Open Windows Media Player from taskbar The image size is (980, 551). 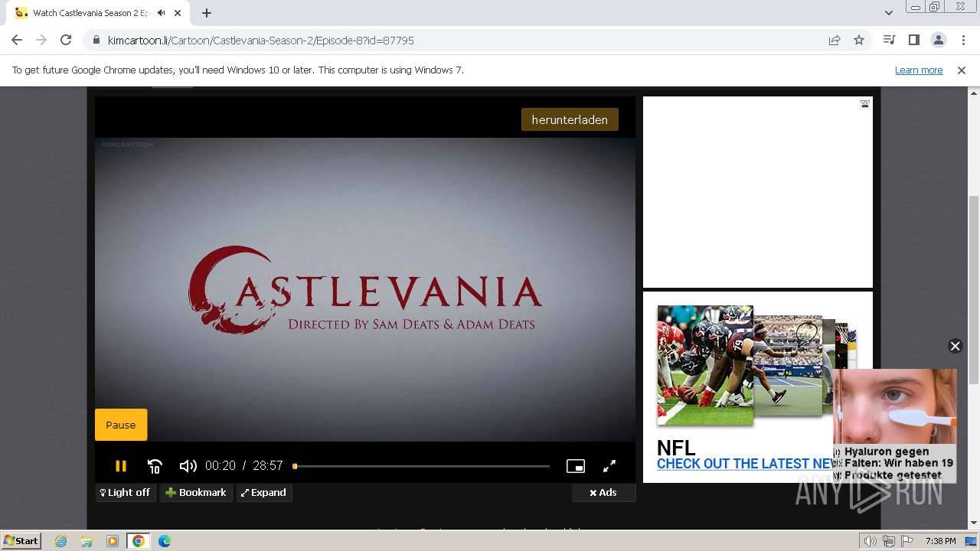pyautogui.click(x=113, y=541)
